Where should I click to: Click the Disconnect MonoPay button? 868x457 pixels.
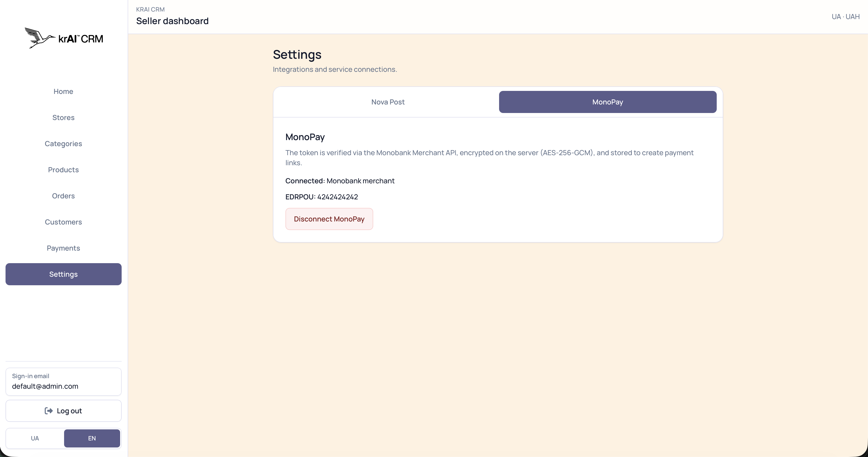[329, 219]
